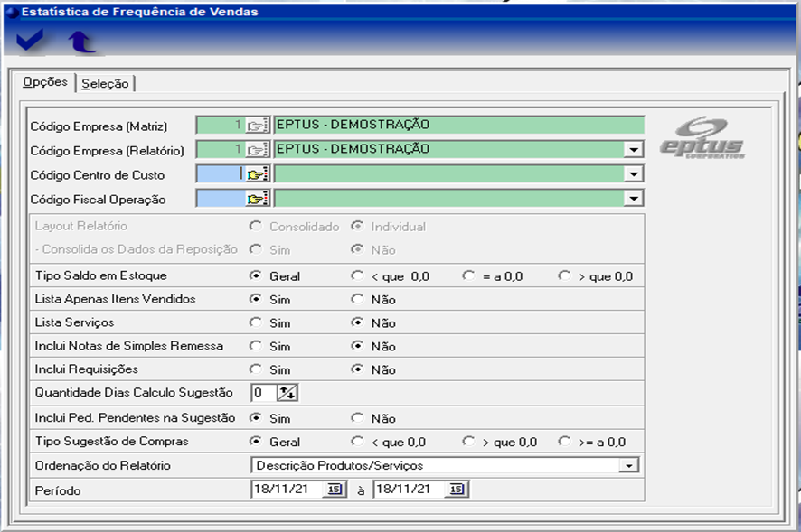Viewport: 801px width, 532px height.
Task: Open lookup icon for Código Centro de Custo
Action: [x=258, y=174]
